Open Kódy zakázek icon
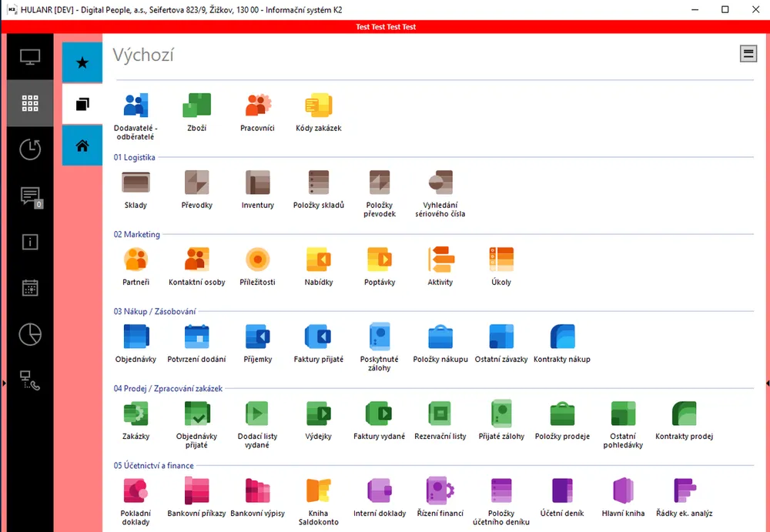Screen dimensions: 770x532 coord(318,106)
